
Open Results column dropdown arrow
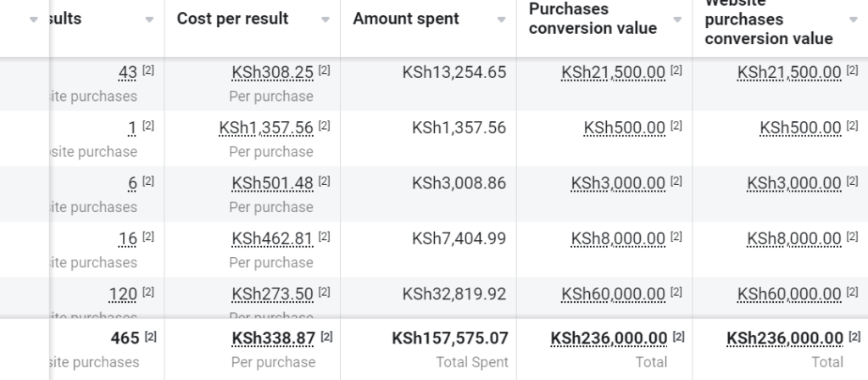click(x=150, y=20)
